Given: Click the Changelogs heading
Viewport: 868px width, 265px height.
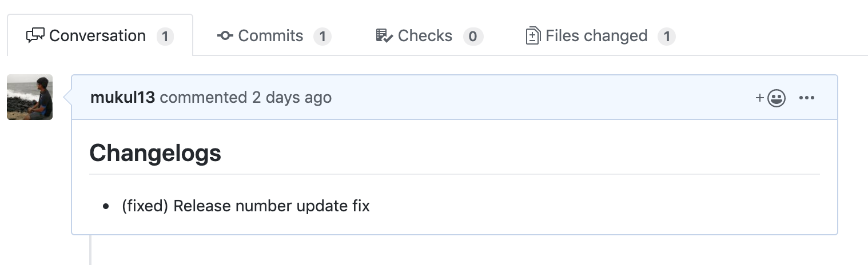Looking at the screenshot, I should point(156,153).
